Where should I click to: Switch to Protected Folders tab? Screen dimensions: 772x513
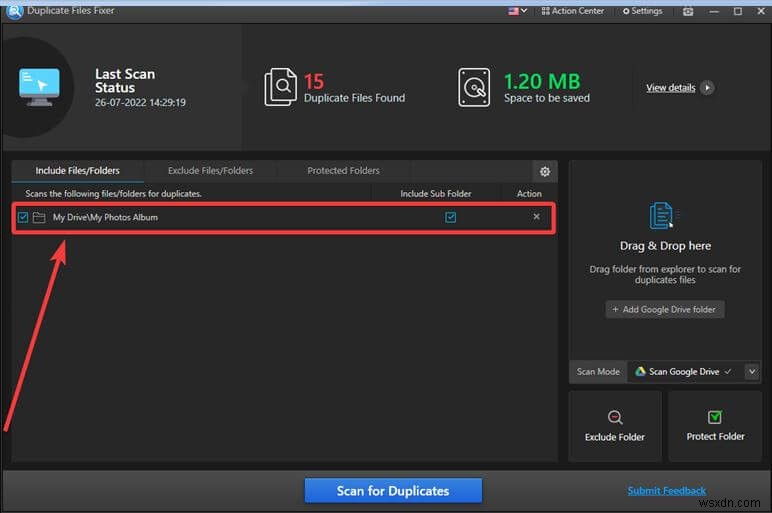tap(343, 171)
